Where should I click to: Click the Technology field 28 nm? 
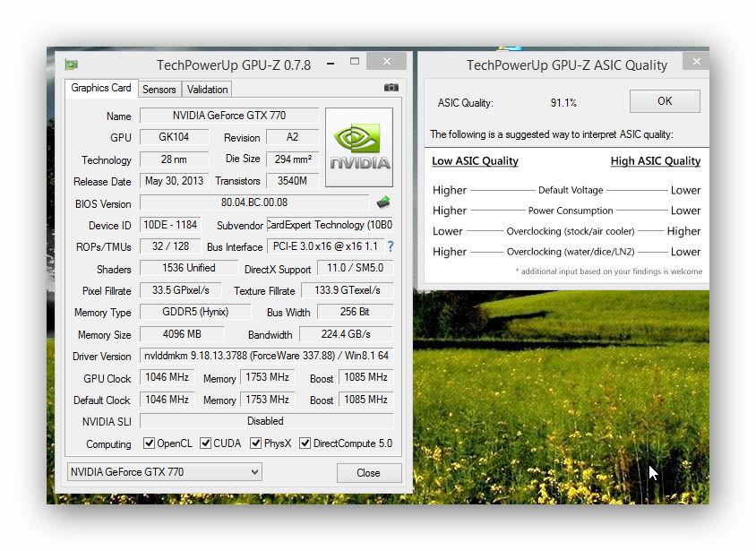pos(174,159)
